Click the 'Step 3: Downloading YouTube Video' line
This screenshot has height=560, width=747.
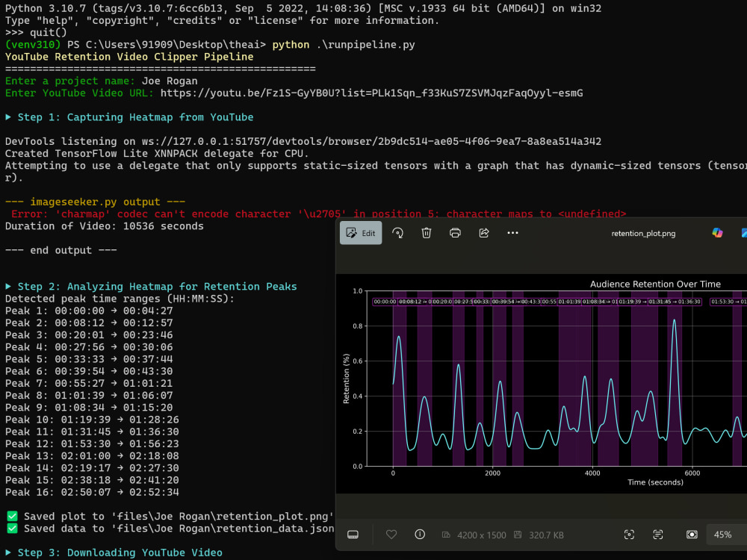[x=114, y=553]
